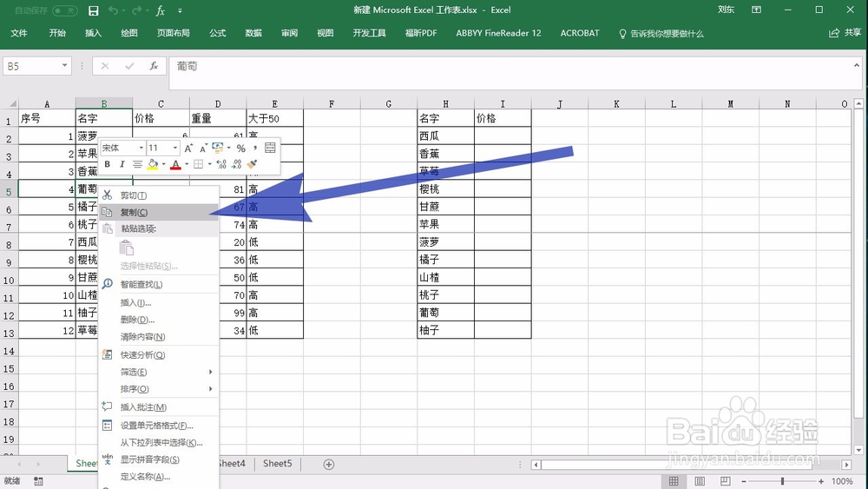Image resolution: width=868 pixels, height=489 pixels.
Task: Increase font size in mini toolbar
Action: click(x=188, y=149)
